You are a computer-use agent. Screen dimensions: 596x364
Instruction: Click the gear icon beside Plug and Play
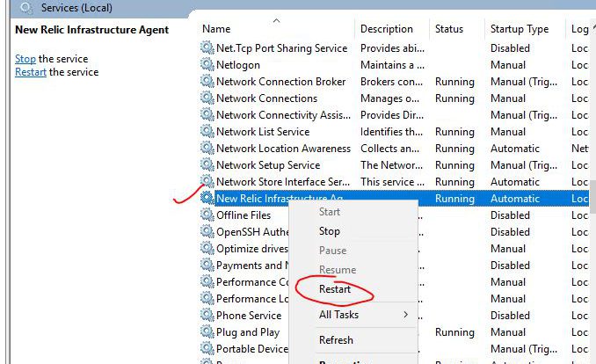[x=207, y=332]
